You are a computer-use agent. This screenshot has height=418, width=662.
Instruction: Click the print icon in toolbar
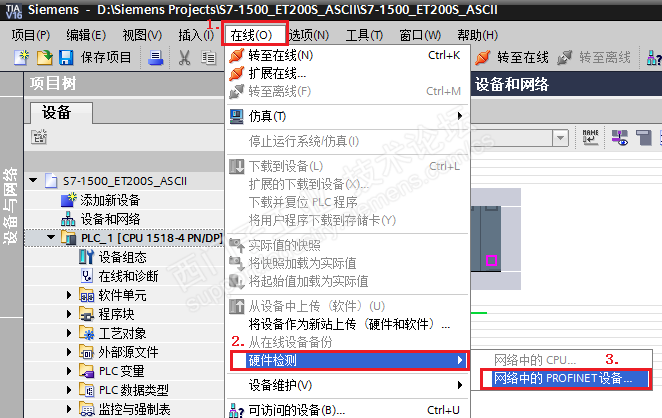[155, 57]
